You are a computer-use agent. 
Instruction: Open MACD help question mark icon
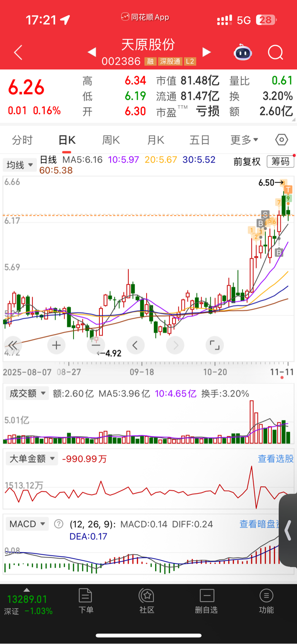(59, 524)
